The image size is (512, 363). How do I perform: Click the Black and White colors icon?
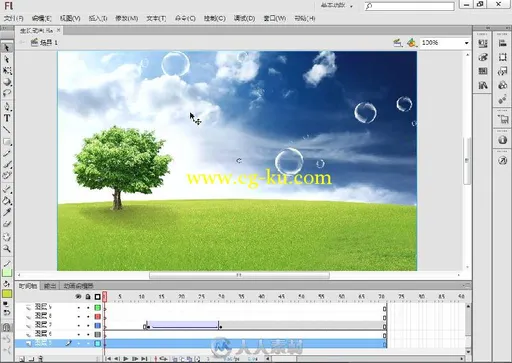tap(6, 304)
